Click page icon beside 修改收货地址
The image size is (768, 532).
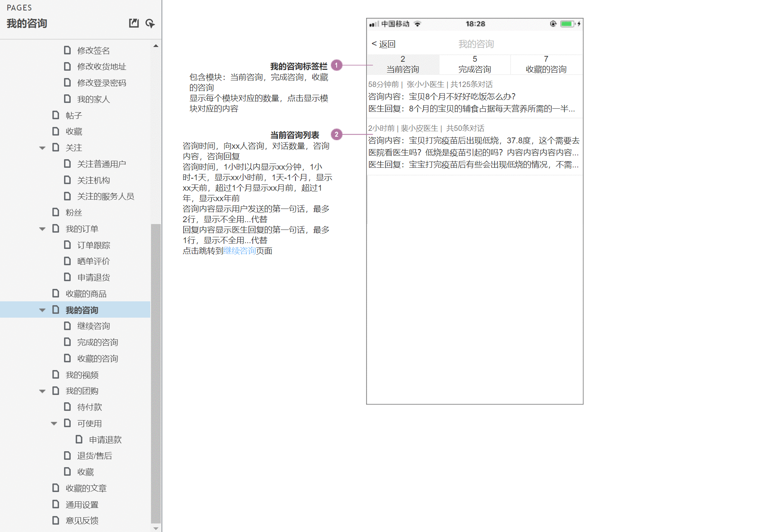(x=67, y=66)
